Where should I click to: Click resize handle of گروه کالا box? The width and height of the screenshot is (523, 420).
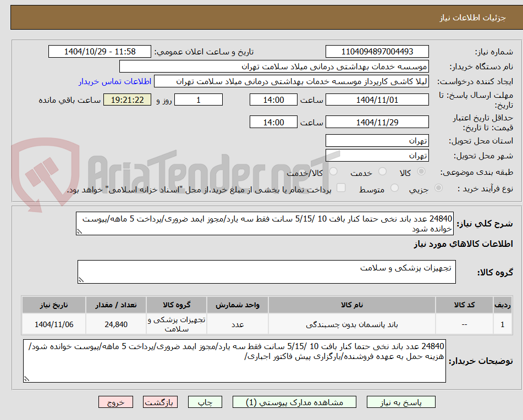click(x=81, y=280)
